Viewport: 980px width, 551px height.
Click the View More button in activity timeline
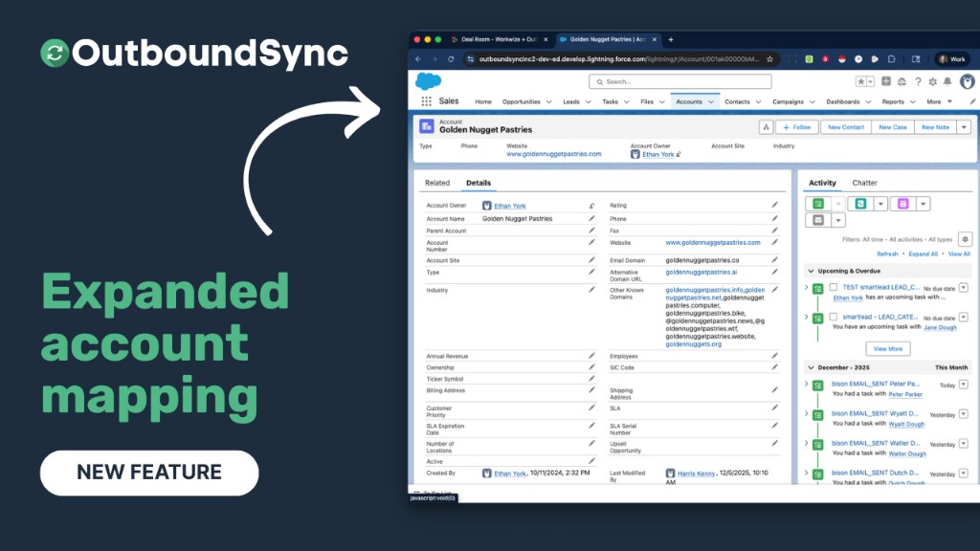pyautogui.click(x=886, y=347)
